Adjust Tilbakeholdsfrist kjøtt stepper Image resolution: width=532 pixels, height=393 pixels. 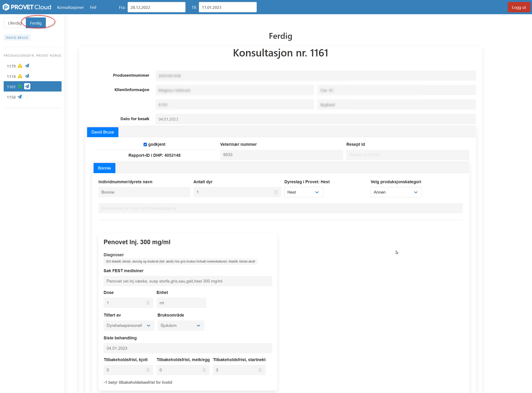tap(148, 370)
